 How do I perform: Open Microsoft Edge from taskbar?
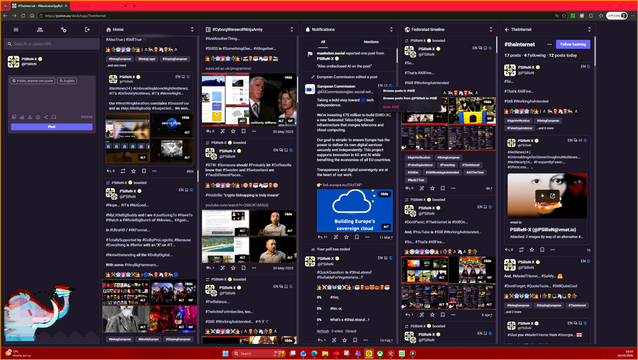(314, 353)
